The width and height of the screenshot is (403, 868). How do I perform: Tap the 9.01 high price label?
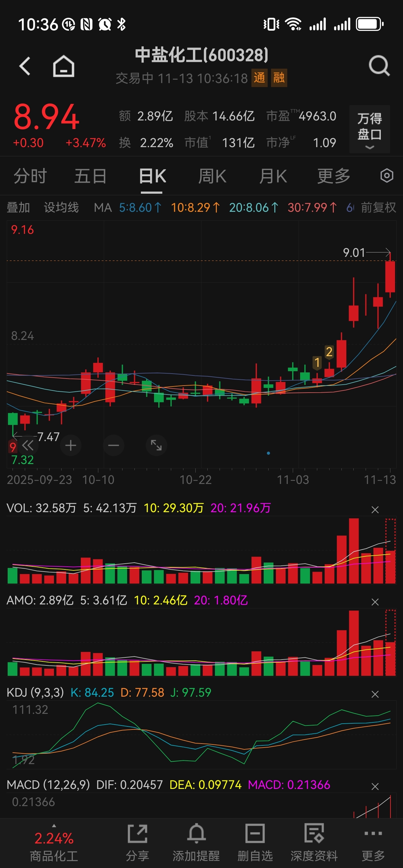(354, 253)
